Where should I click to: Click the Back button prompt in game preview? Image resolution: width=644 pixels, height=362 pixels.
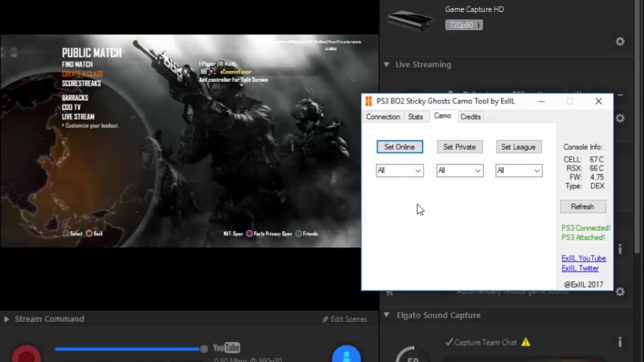94,234
